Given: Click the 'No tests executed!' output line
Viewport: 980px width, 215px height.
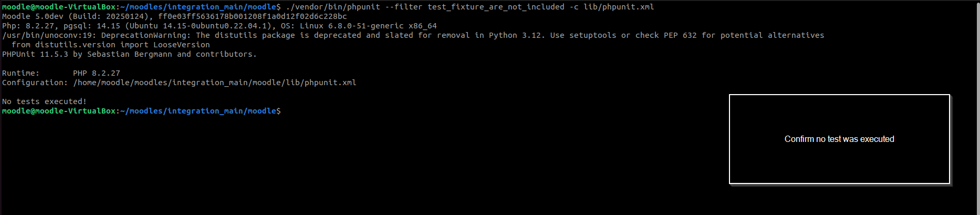Looking at the screenshot, I should (x=44, y=101).
